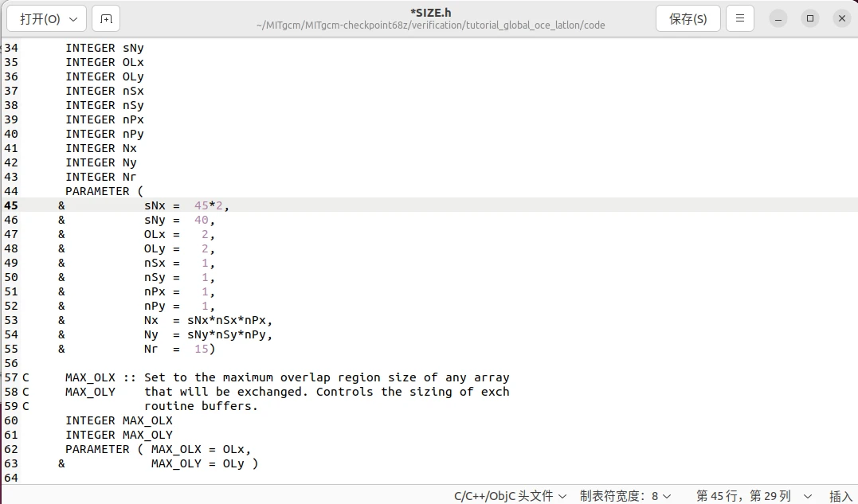Open the 第 45 行 line/column selector
Screen dimensions: 858x504
753,495
